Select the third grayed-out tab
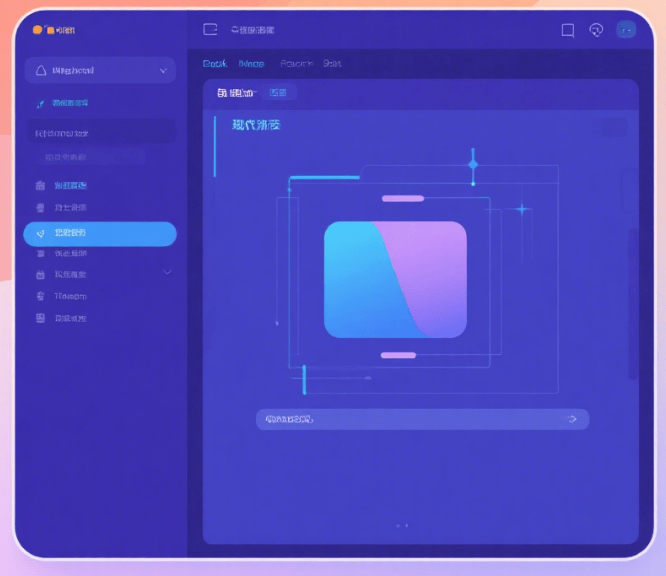Screen dimensions: 666x576 point(296,64)
